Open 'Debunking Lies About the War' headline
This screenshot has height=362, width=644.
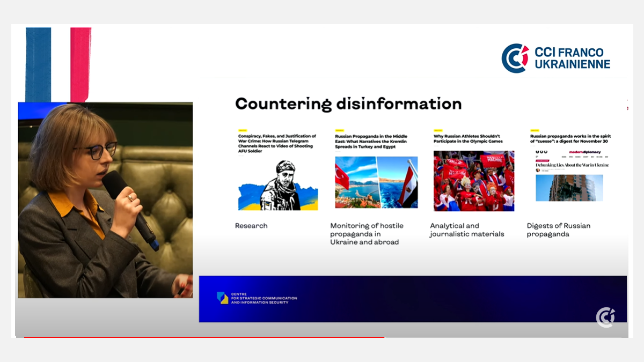[572, 165]
